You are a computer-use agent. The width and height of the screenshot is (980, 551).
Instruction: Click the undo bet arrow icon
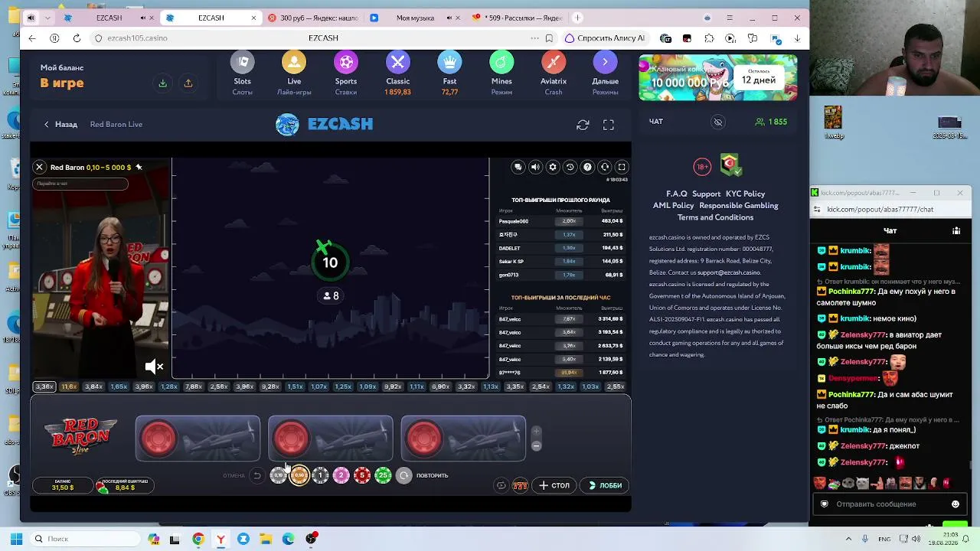257,475
